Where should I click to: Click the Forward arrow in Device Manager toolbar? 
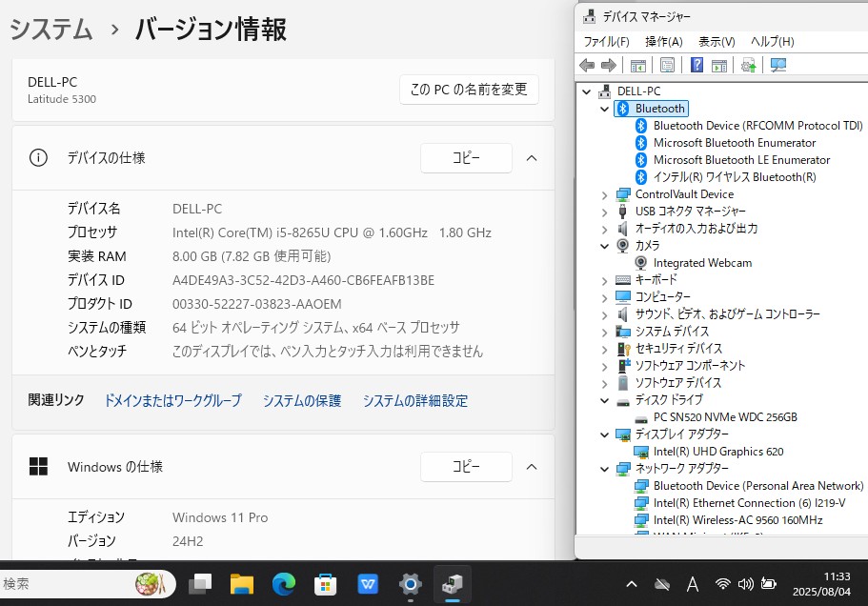(x=609, y=66)
